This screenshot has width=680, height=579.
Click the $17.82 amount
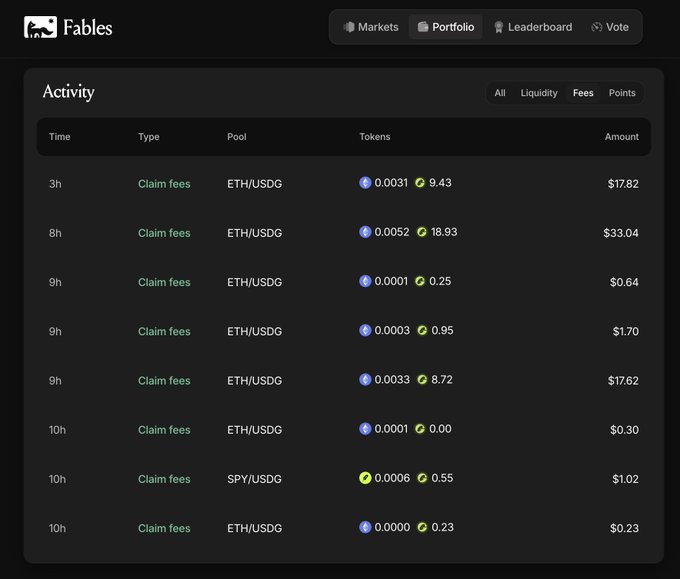pyautogui.click(x=623, y=184)
